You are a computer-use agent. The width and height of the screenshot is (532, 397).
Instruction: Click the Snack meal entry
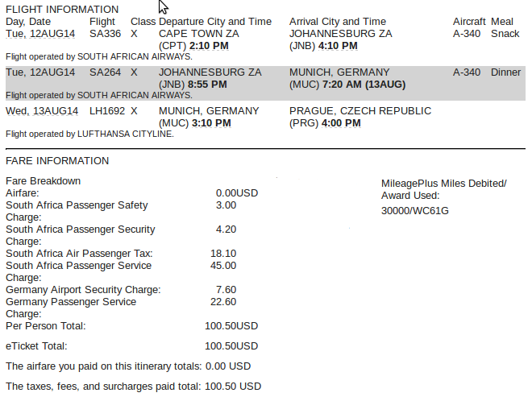505,34
